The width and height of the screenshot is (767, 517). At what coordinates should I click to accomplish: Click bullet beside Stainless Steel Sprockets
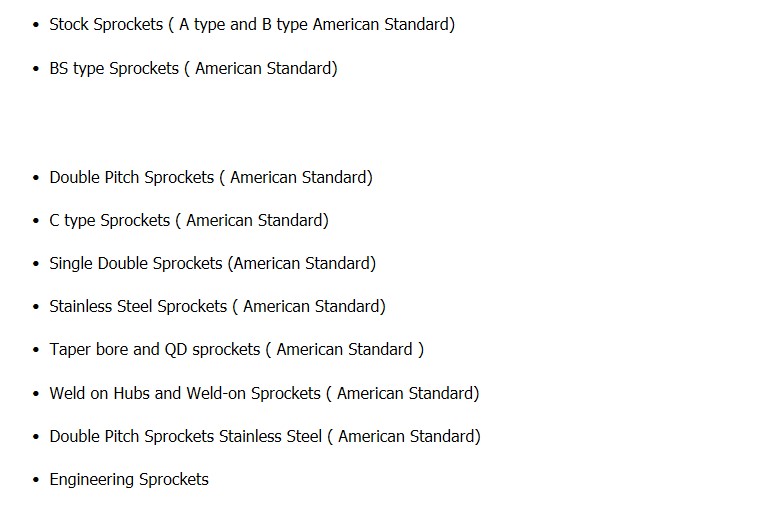tap(36, 307)
